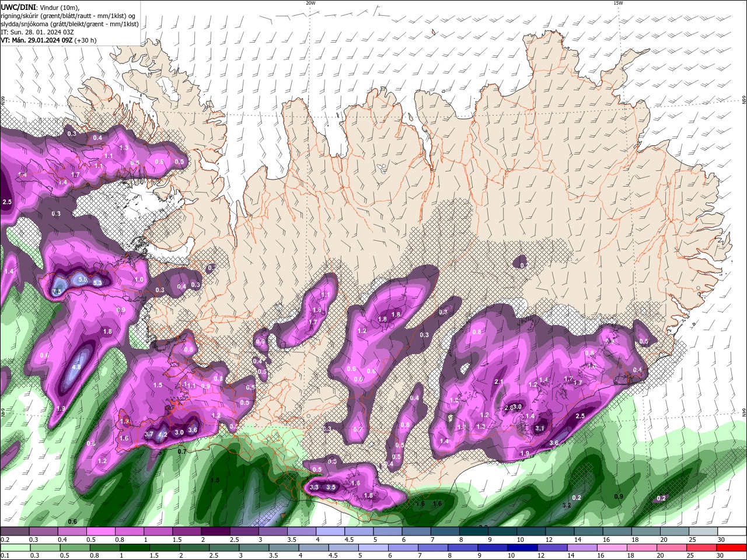Click the '15W' longitude label at the top
Viewport: 747px width, 560px height.
618,3
